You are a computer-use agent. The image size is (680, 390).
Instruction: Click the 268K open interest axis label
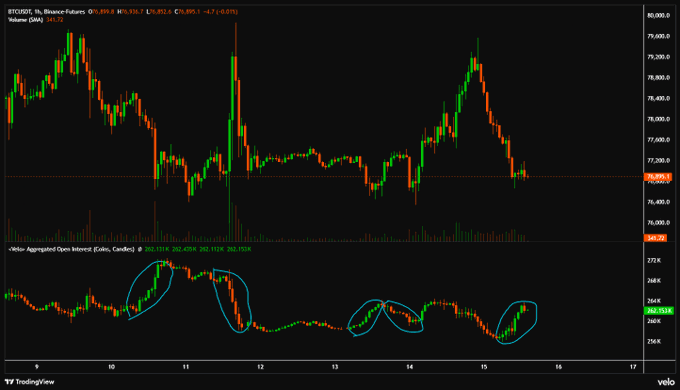point(654,281)
